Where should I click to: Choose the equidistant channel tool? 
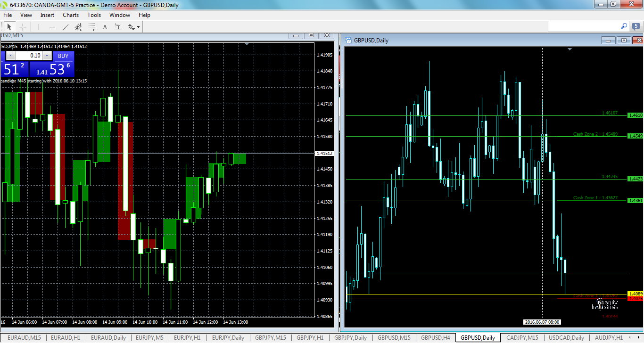tap(79, 27)
